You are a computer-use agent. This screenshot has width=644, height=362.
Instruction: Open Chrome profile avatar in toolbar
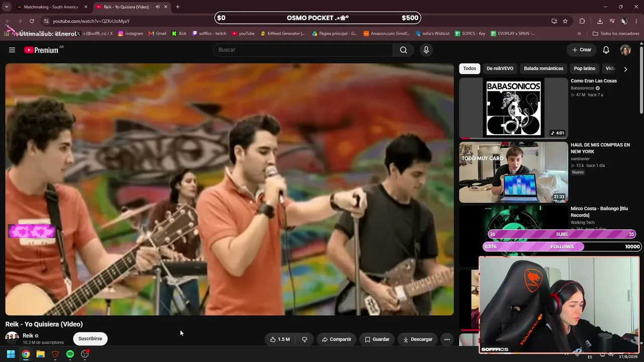624,21
